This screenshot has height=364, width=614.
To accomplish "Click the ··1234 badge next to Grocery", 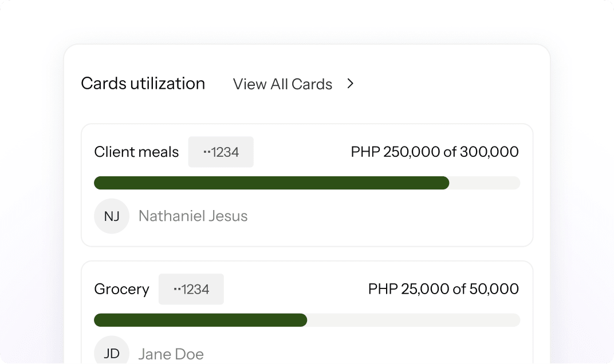I will pos(191,289).
